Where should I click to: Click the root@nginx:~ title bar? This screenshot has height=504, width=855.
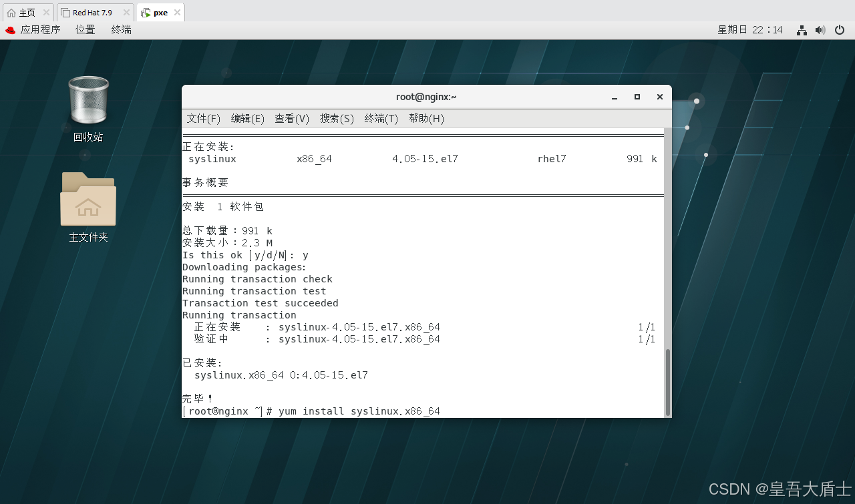(426, 97)
